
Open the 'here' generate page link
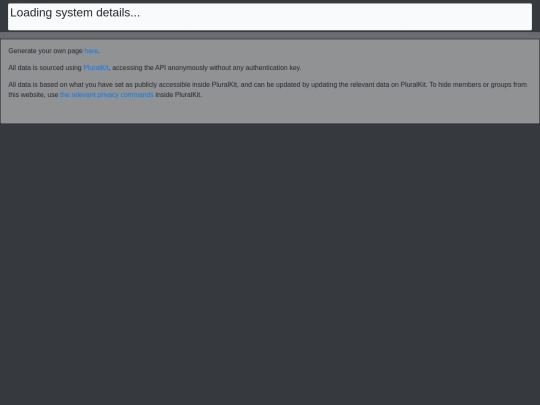click(x=91, y=51)
